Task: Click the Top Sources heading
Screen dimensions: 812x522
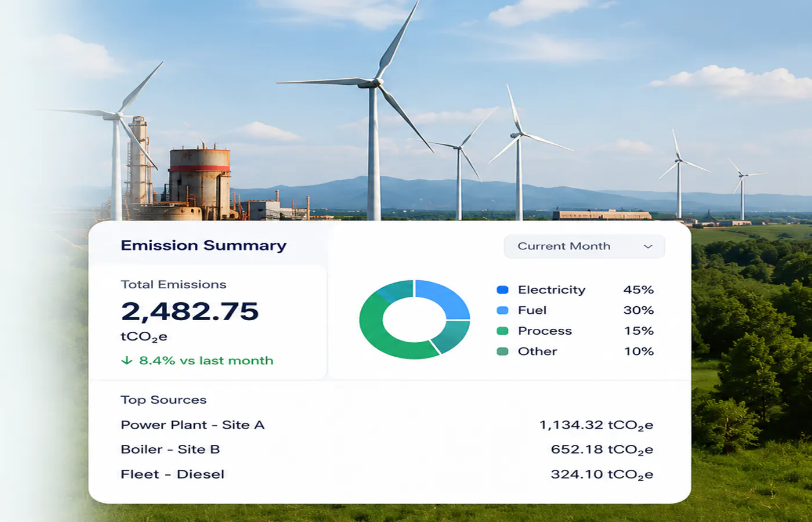Action: point(164,400)
